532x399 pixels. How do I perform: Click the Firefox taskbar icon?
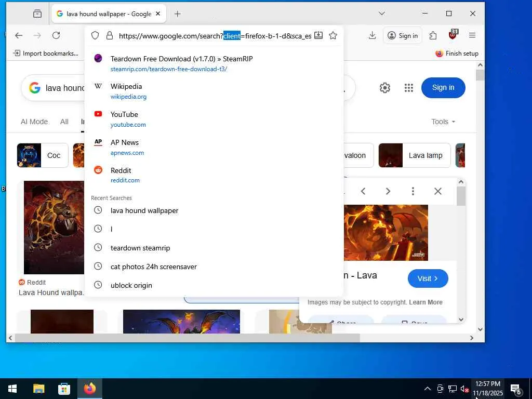(90, 389)
